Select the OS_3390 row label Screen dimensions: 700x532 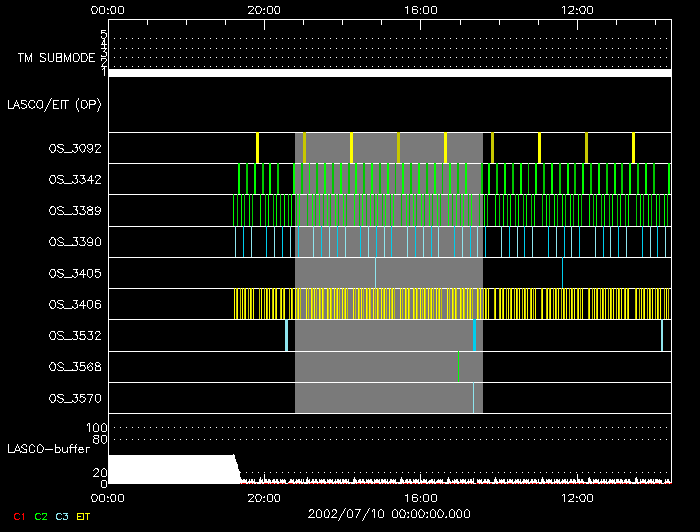(x=74, y=241)
